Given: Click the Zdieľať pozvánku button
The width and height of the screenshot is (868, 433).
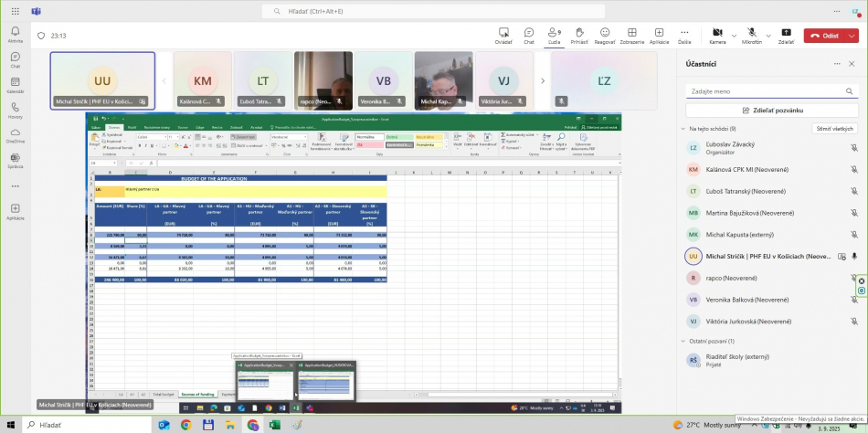Looking at the screenshot, I should click(x=773, y=110).
